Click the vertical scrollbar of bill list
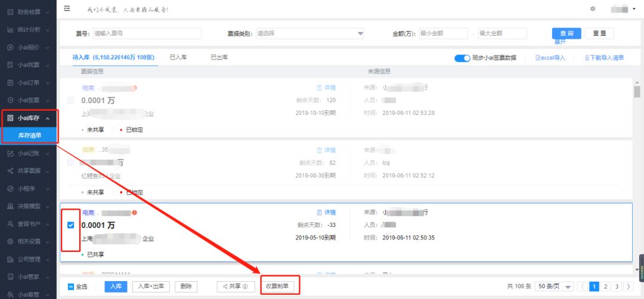Viewport: 644px width, 299px height. tap(637, 92)
